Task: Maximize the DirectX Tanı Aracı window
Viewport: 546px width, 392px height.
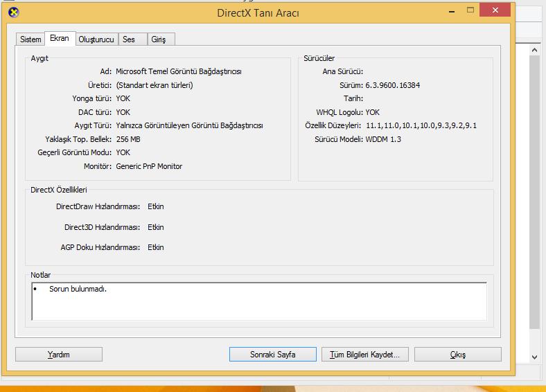Action: tap(470, 10)
